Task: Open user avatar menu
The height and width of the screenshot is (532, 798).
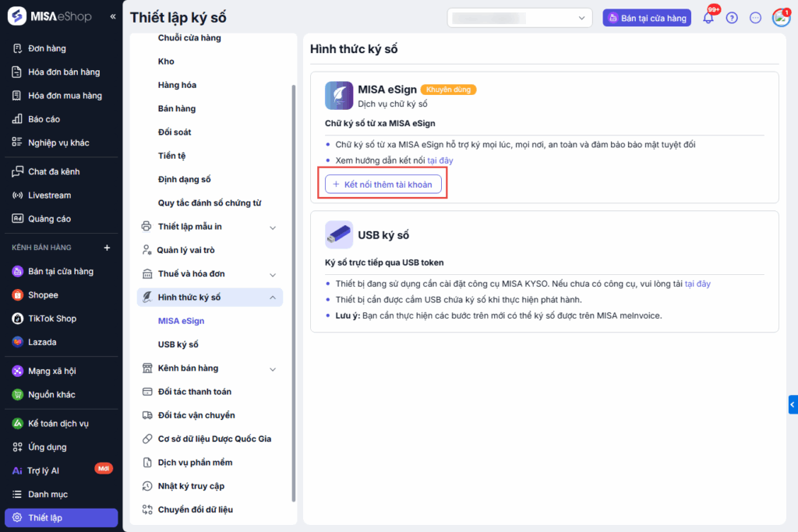Action: (781, 18)
